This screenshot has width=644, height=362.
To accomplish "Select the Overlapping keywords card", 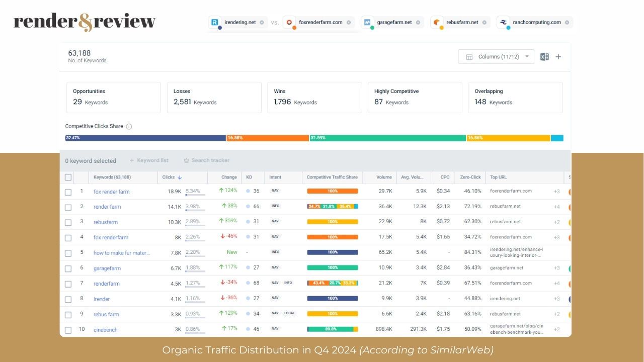I will pyautogui.click(x=515, y=98).
